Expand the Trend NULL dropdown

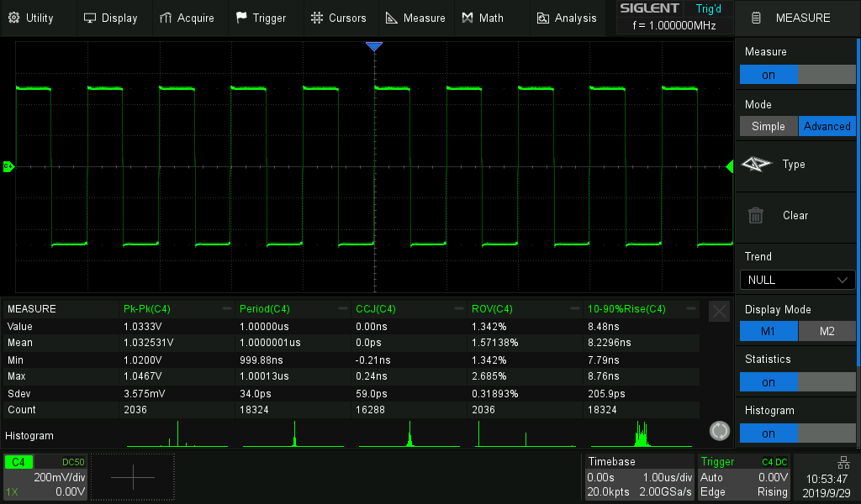click(x=796, y=280)
